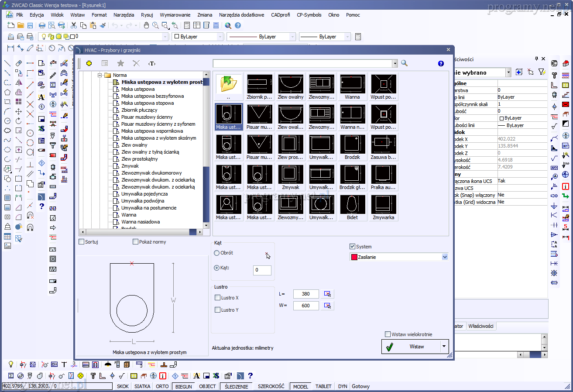Image resolution: width=573 pixels, height=392 pixels.
Task: Click the yellow plus icon in dialog toolbar
Action: click(89, 63)
